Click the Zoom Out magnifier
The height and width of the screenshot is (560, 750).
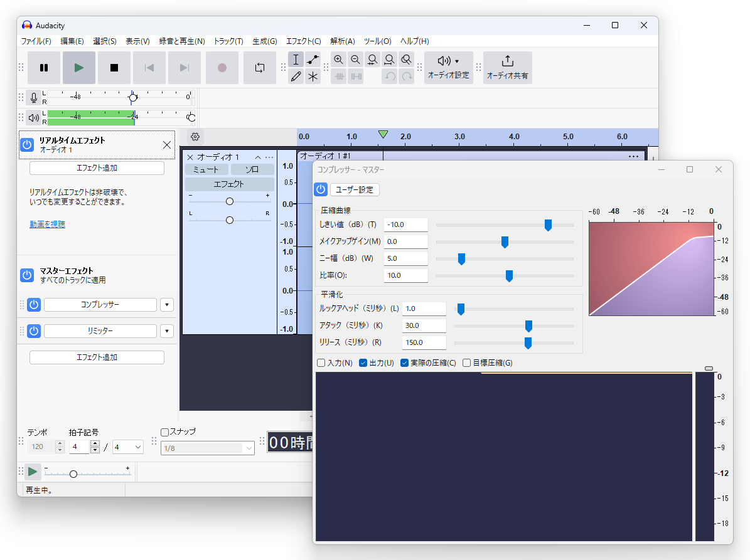[355, 60]
